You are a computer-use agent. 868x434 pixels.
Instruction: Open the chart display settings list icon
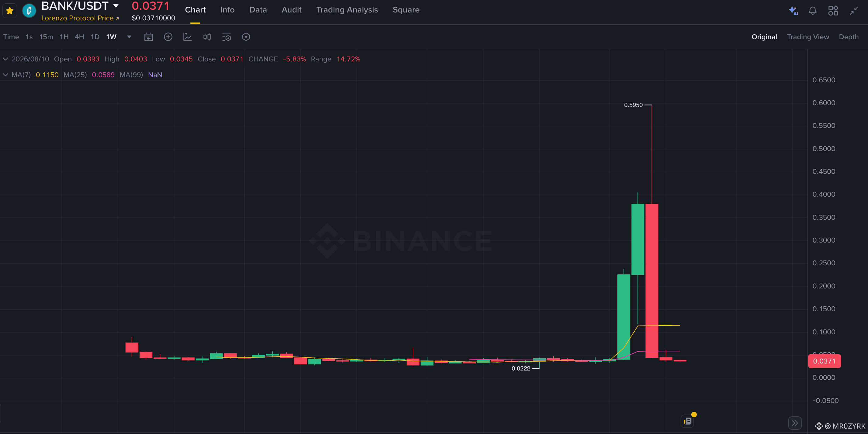(x=227, y=37)
